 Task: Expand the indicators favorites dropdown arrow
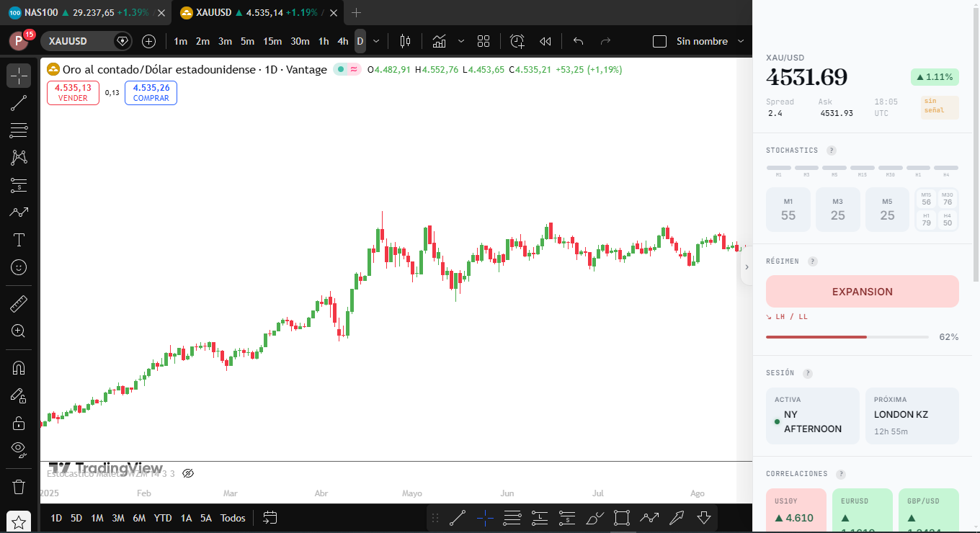pyautogui.click(x=461, y=41)
